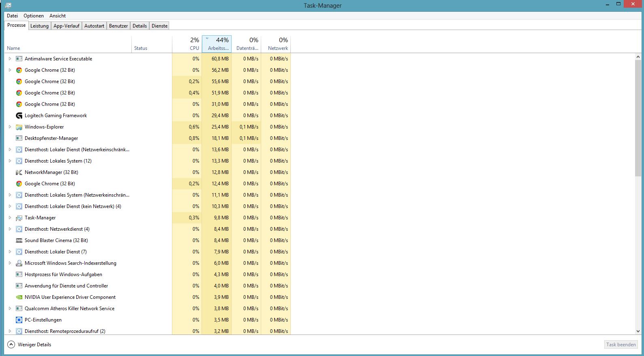The image size is (644, 356).
Task: Switch to the Benutzer tab
Action: click(x=118, y=26)
